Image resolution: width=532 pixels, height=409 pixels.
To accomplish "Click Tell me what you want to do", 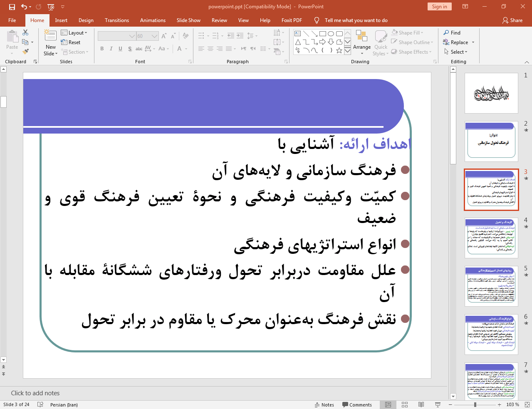I will [356, 20].
